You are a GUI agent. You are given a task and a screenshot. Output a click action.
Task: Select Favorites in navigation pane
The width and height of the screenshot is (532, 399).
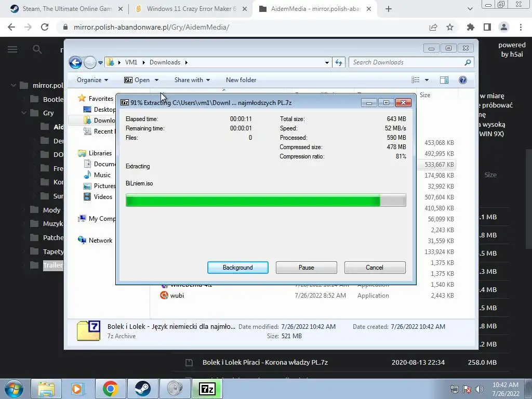[101, 98]
